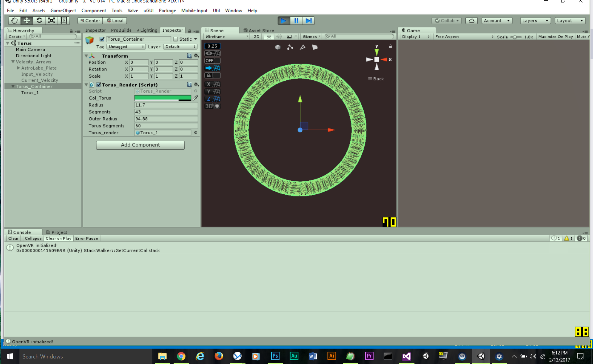Screen dimensions: 593x364
Task: Switch to the Lighting tab
Action: click(147, 30)
